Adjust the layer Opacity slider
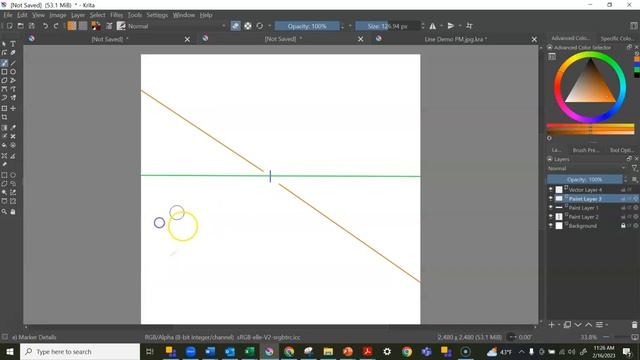Screen dimensions: 640x360 coord(584,179)
